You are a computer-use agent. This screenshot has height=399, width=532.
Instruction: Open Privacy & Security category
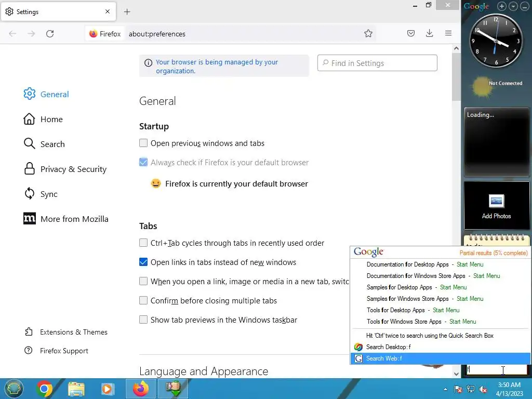pos(65,169)
